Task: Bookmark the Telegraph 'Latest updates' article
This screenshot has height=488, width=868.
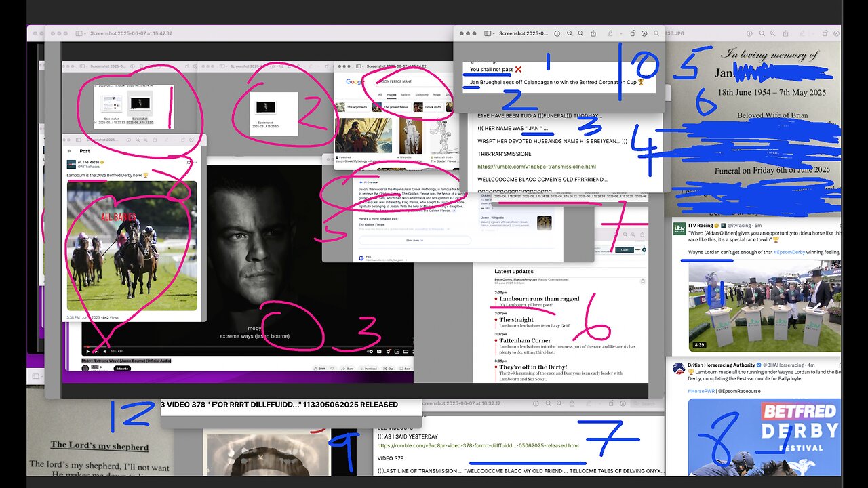Action: point(643,280)
